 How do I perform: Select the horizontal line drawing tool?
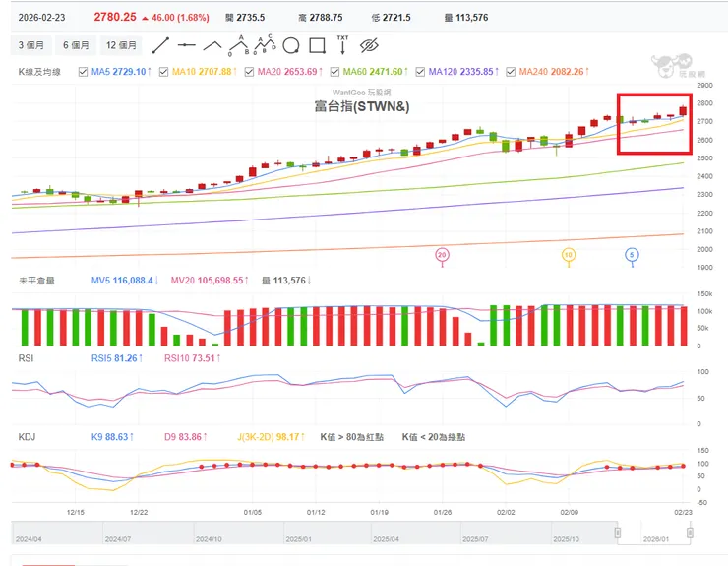click(x=186, y=45)
